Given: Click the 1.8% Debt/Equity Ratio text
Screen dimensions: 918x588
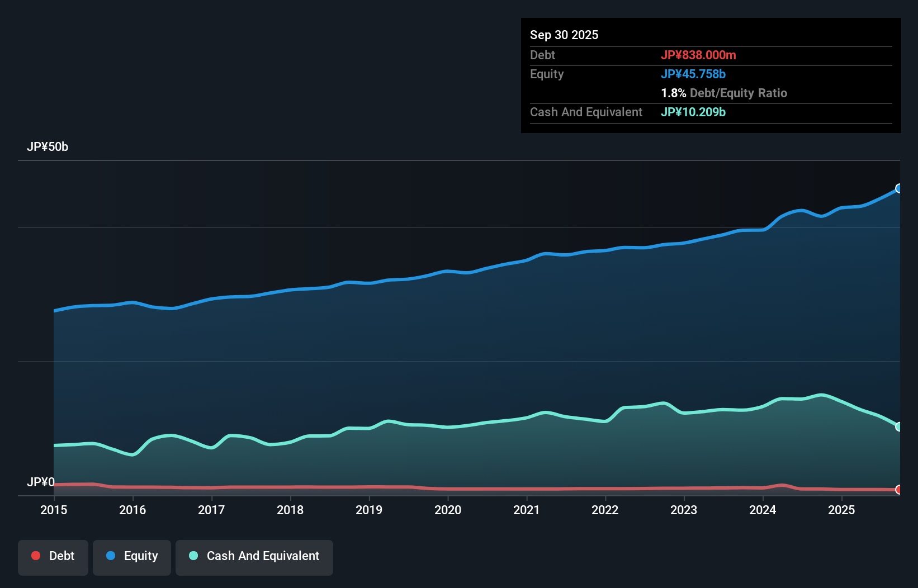Looking at the screenshot, I should 724,93.
